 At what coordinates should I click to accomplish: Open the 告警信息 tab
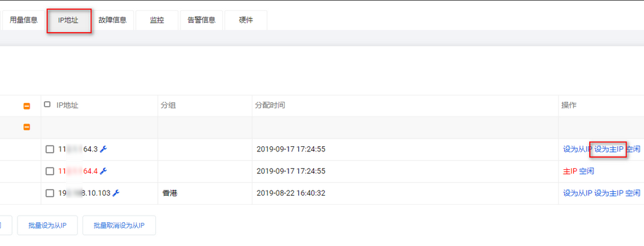tap(201, 20)
